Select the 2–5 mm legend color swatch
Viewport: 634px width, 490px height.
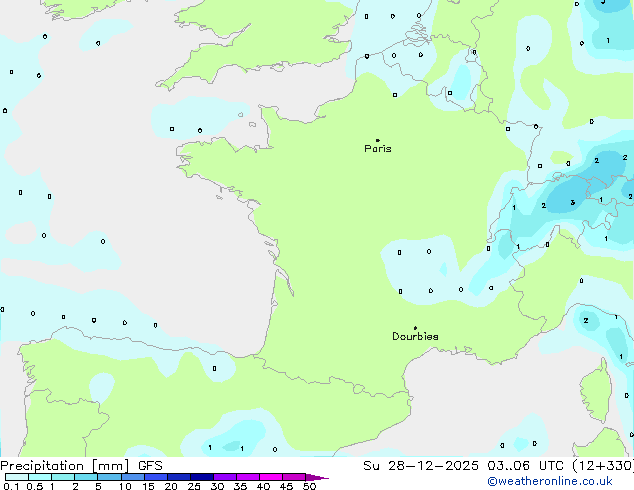click(86, 477)
